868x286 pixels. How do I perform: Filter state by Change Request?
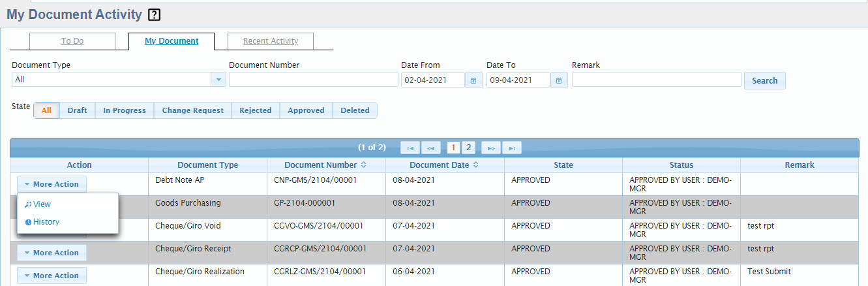click(192, 110)
